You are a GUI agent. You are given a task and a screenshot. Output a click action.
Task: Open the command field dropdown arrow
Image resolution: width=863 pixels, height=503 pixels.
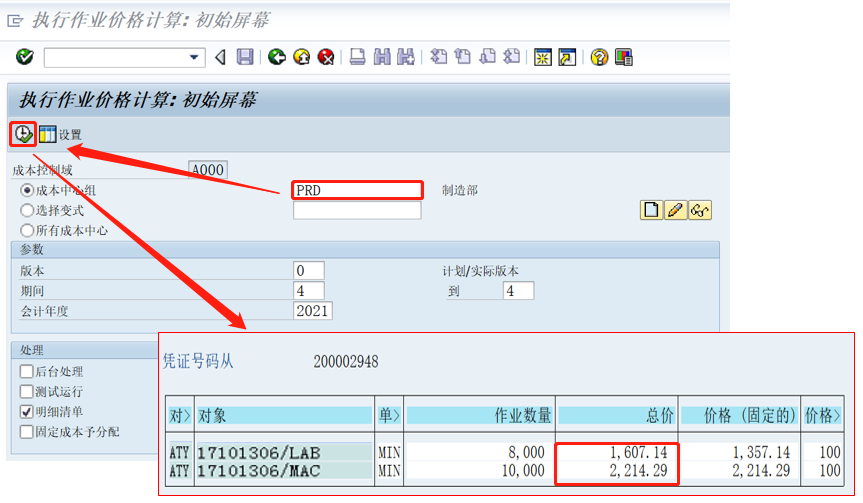(194, 57)
